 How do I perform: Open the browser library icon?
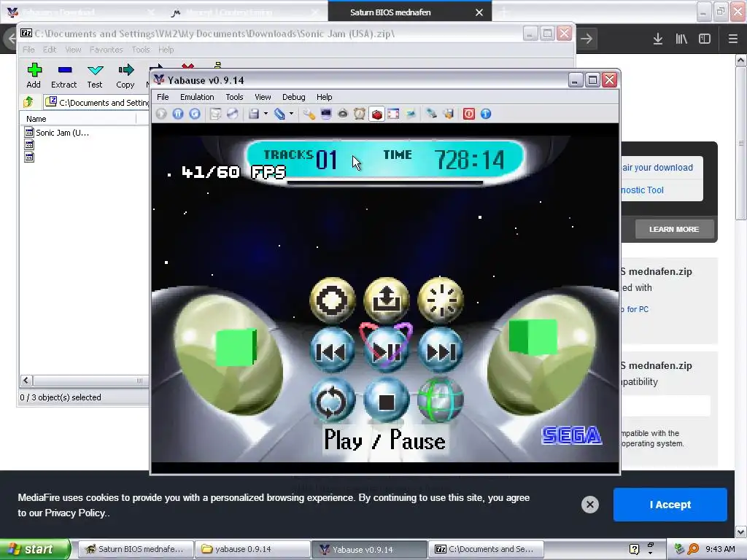pos(681,39)
